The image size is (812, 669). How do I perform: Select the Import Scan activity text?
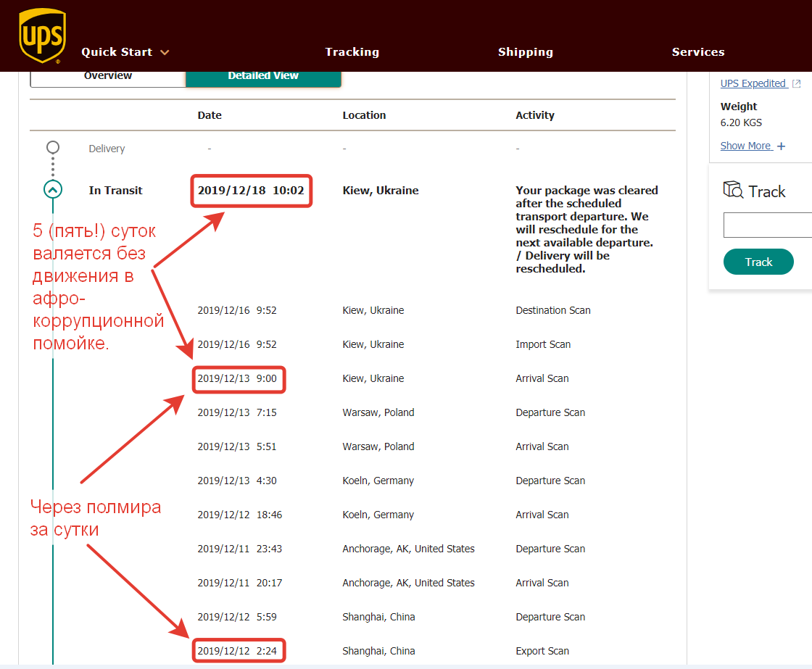[543, 344]
